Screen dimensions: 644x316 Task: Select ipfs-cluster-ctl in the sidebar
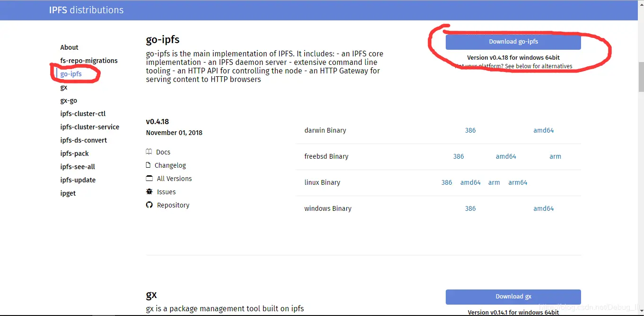click(83, 114)
